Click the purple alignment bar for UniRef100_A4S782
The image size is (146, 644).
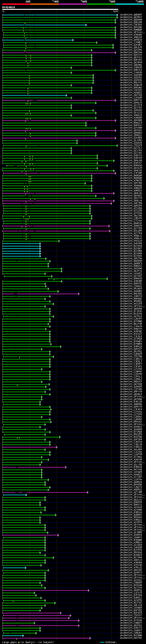47,638
